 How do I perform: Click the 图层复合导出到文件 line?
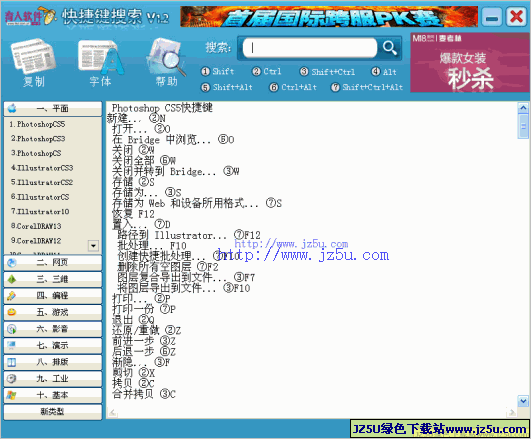[186, 277]
